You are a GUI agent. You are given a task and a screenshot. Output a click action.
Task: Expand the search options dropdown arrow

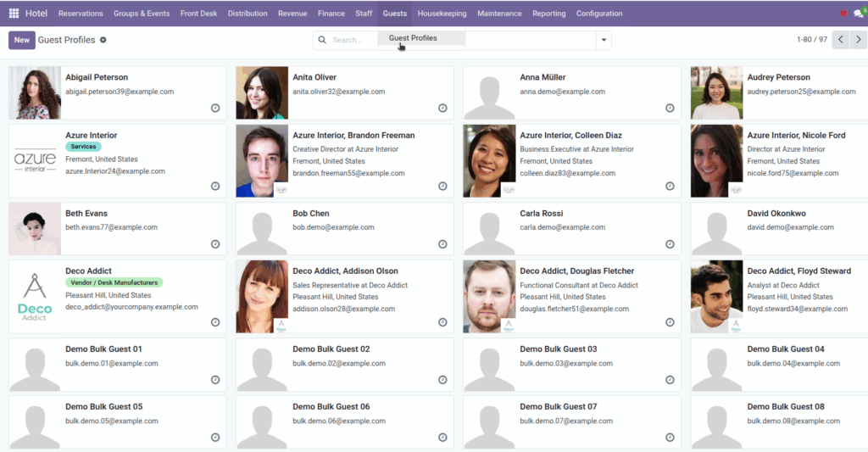pos(604,40)
